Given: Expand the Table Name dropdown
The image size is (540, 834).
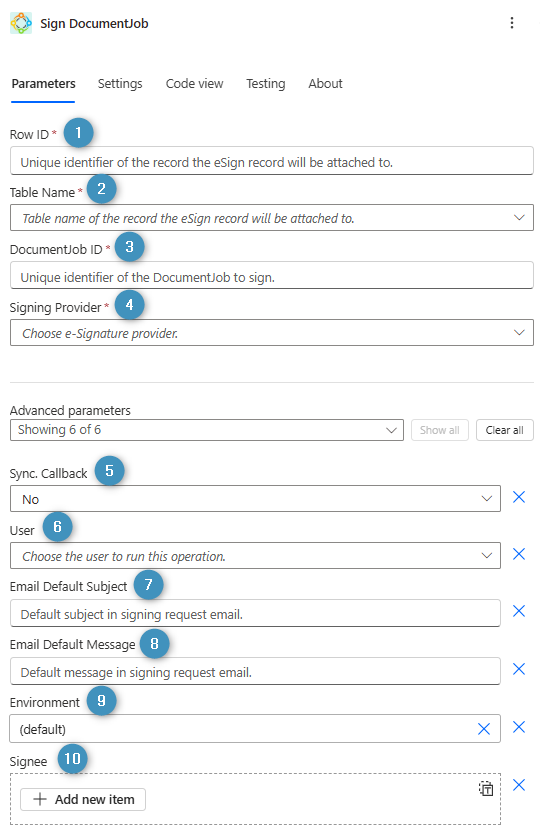Looking at the screenshot, I should (271, 218).
